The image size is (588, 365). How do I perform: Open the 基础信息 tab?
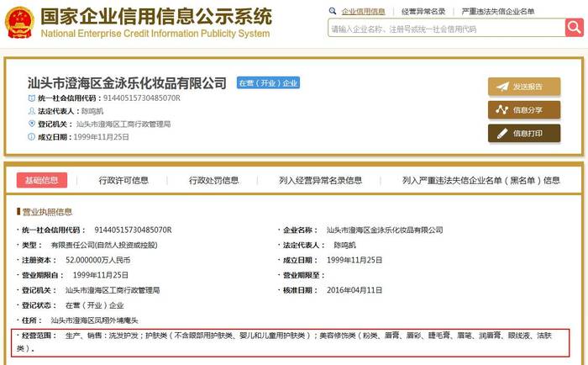click(x=42, y=180)
